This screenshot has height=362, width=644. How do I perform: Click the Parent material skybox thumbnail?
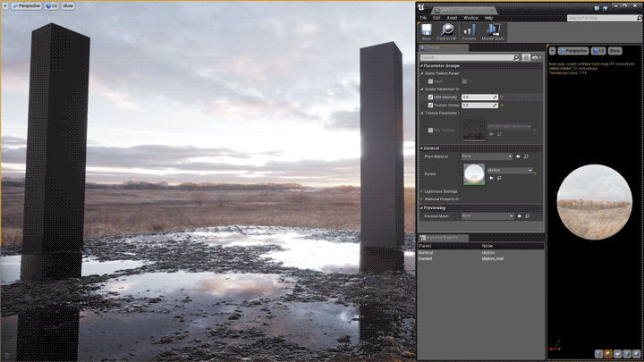point(473,173)
